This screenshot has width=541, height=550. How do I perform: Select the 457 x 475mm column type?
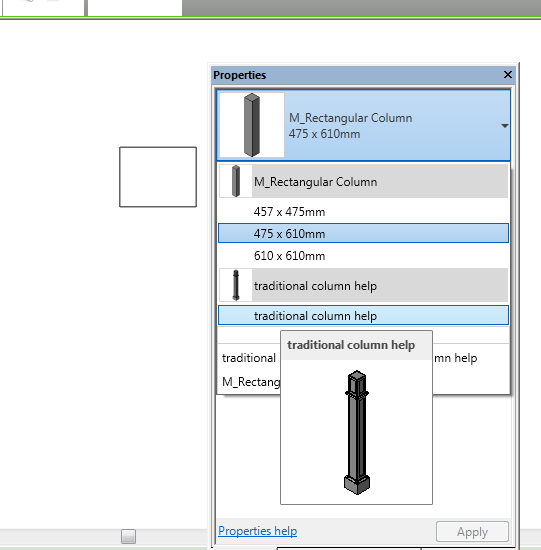point(363,212)
